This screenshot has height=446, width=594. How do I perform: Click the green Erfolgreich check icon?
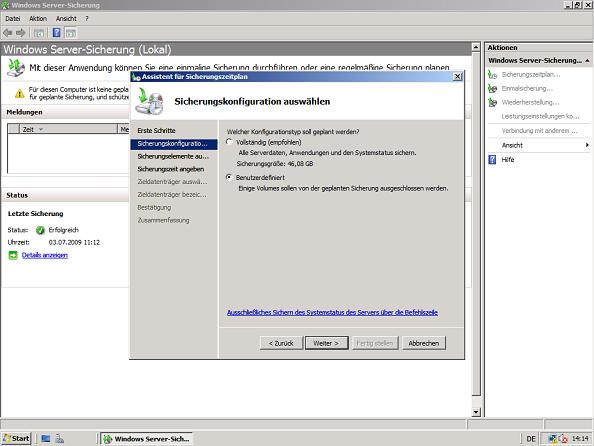pos(41,230)
